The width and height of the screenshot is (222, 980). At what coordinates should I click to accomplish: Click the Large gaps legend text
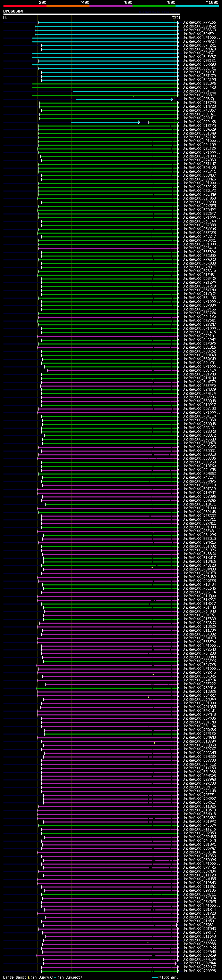coord(15,977)
